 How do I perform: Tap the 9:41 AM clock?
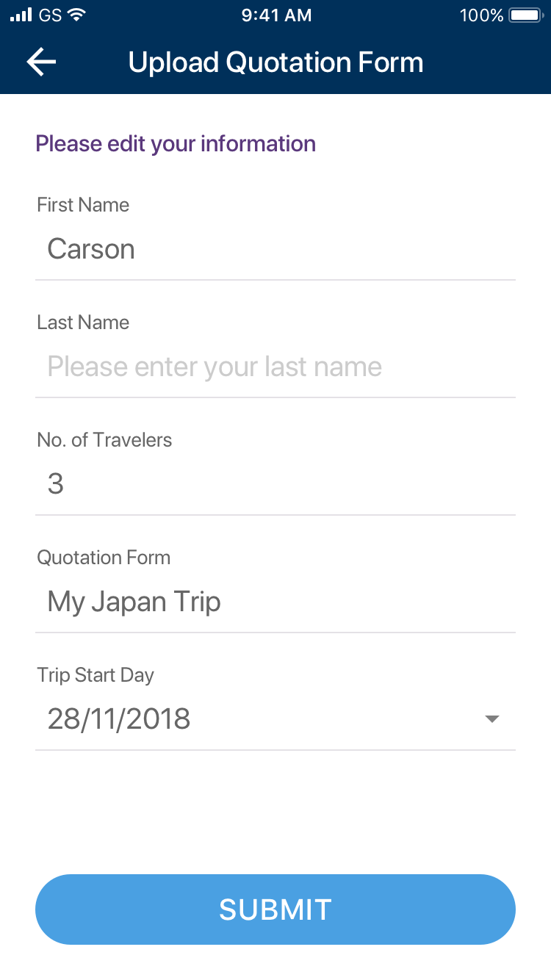coord(276,15)
